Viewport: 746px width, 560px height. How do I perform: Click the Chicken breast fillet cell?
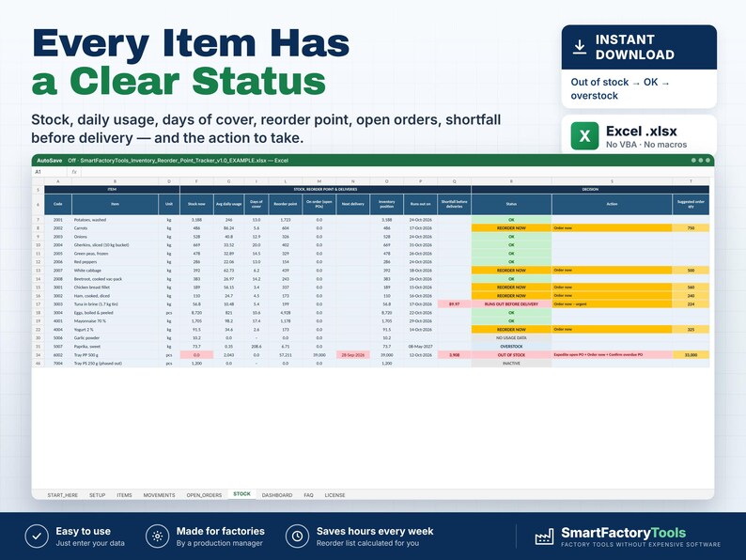pos(115,288)
